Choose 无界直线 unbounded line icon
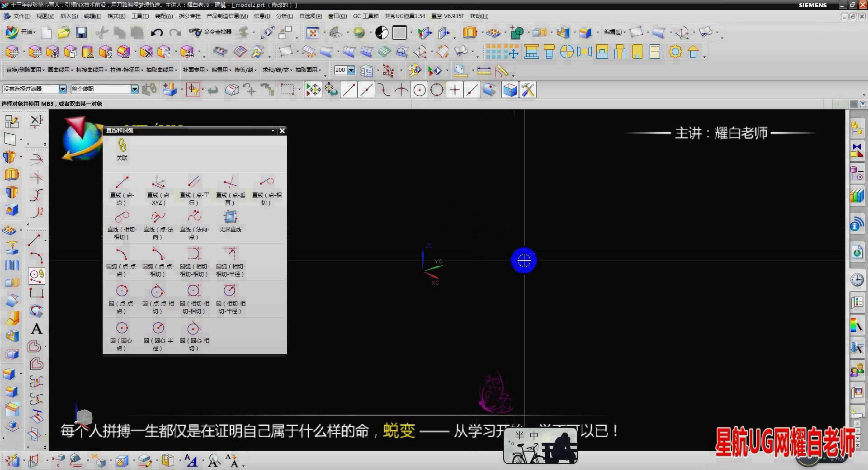Screen dimensions: 868x470 (230, 221)
